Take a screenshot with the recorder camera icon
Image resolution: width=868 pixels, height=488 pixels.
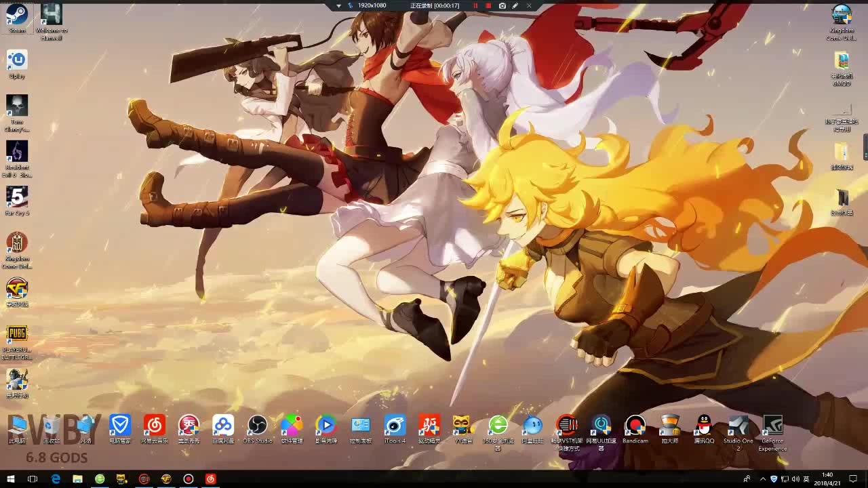tap(502, 5)
